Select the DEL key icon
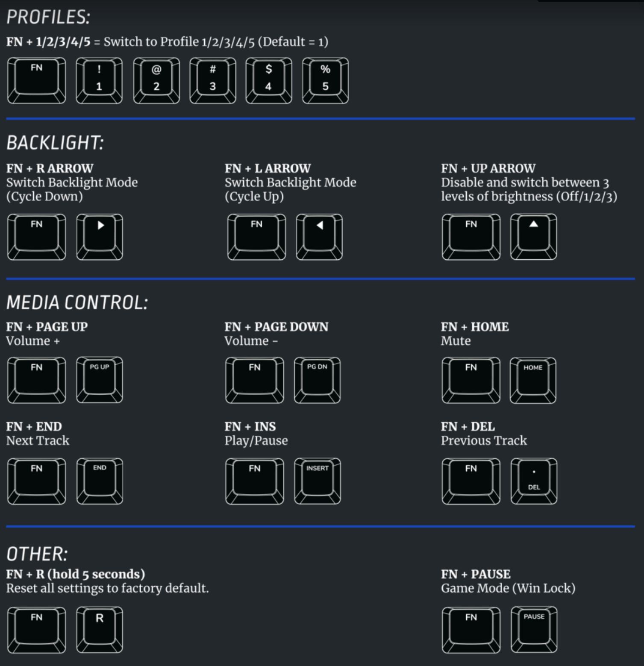This screenshot has width=644, height=666. click(534, 481)
